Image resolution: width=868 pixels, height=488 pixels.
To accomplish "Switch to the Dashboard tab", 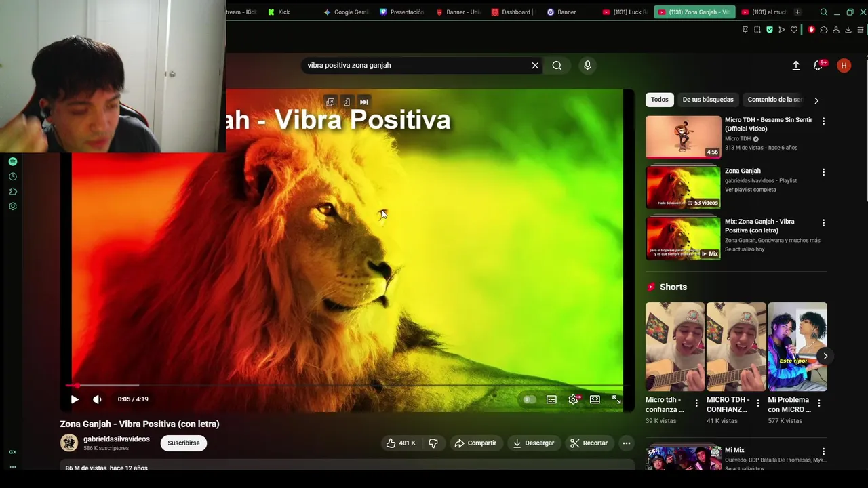I will [x=513, y=12].
